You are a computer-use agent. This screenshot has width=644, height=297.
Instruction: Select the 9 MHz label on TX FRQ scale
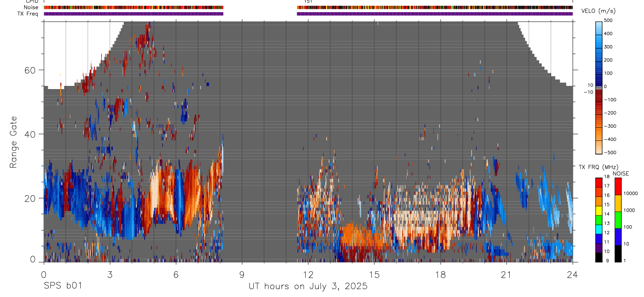pyautogui.click(x=607, y=260)
